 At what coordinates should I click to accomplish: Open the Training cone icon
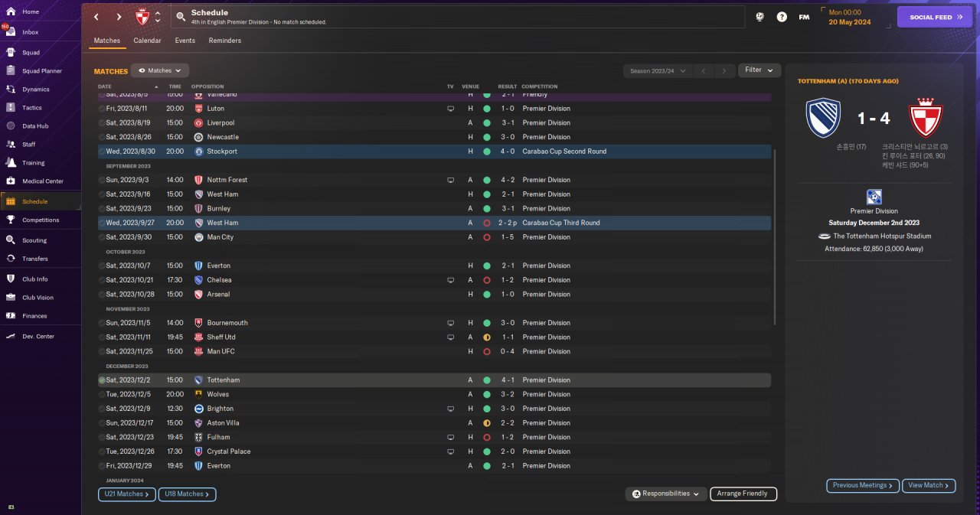[11, 162]
